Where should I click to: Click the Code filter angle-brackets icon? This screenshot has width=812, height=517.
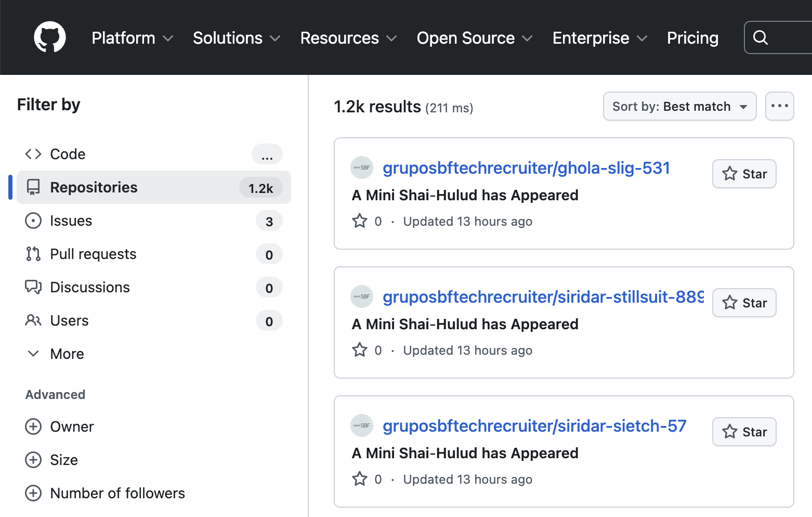(33, 154)
